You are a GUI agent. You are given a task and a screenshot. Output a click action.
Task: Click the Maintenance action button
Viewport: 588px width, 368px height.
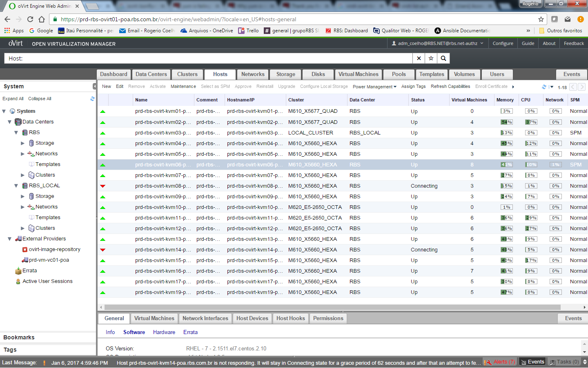[183, 87]
